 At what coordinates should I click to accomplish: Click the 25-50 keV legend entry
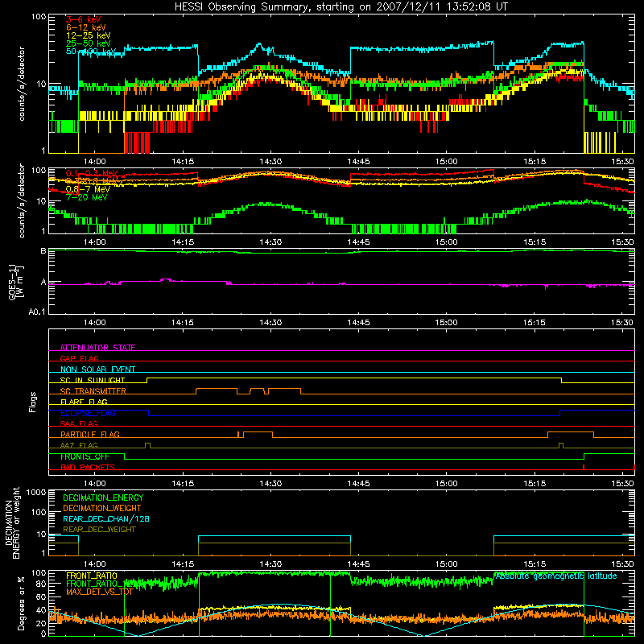tap(89, 43)
